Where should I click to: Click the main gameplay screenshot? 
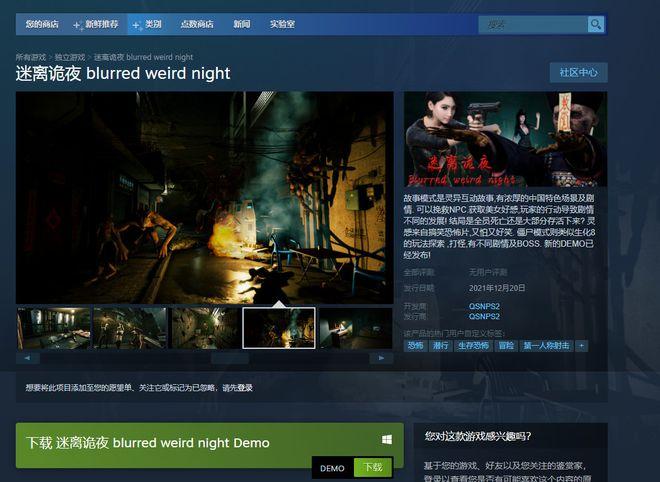(x=205, y=197)
